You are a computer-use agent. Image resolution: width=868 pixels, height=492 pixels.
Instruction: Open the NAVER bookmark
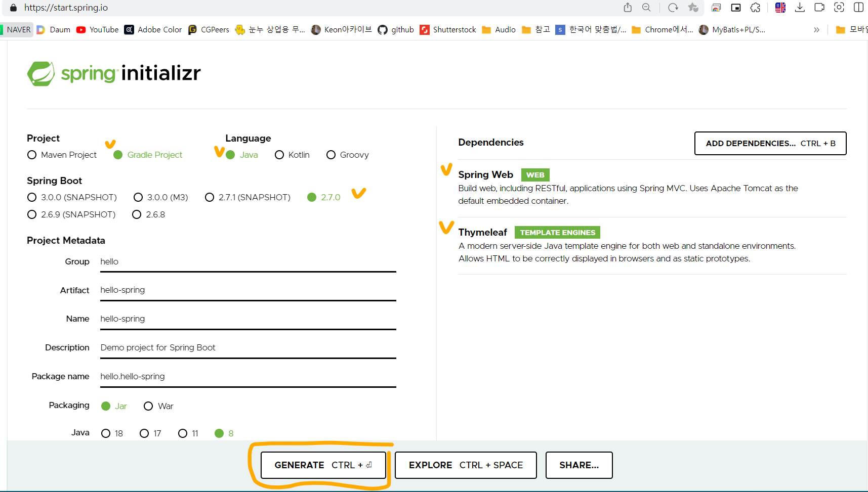tap(16, 30)
